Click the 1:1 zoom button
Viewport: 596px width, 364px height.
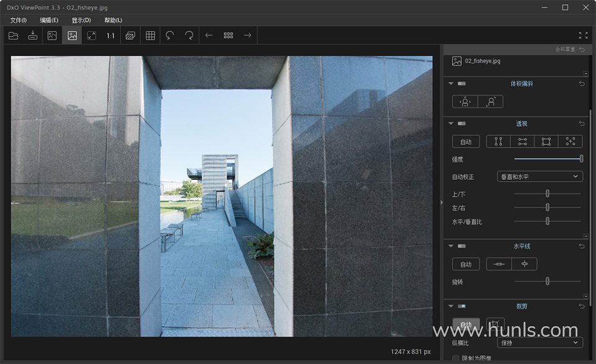pos(111,35)
